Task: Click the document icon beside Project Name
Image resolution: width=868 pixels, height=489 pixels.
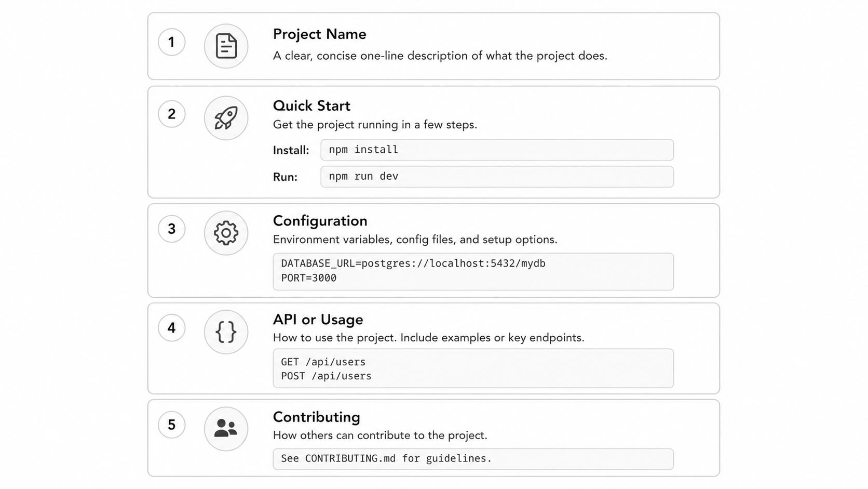Action: point(226,46)
